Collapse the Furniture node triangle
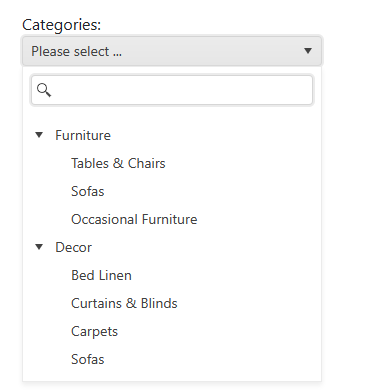Image resolution: width=365 pixels, height=392 pixels. coord(39,135)
